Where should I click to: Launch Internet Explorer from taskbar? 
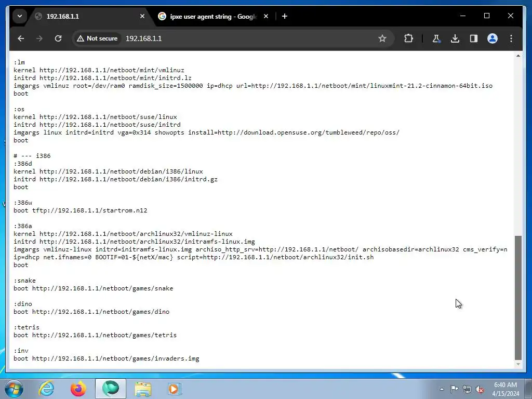(x=46, y=389)
